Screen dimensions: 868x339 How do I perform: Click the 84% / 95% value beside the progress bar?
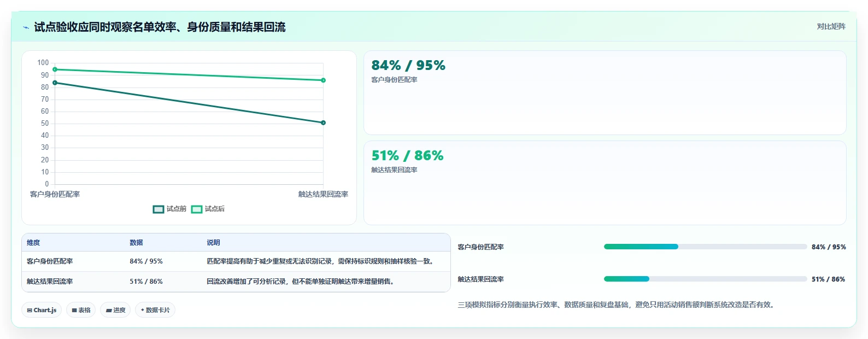pyautogui.click(x=829, y=247)
